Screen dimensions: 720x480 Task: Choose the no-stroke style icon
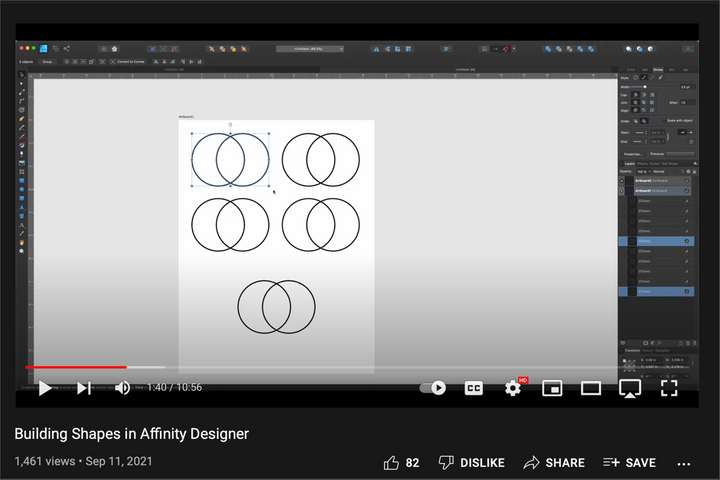click(x=636, y=78)
